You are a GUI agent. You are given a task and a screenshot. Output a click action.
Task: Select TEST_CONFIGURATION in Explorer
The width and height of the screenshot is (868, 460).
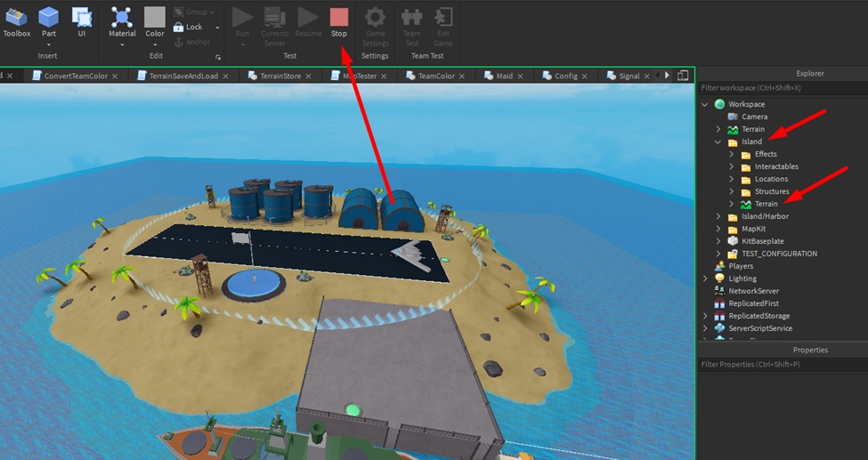pyautogui.click(x=780, y=254)
